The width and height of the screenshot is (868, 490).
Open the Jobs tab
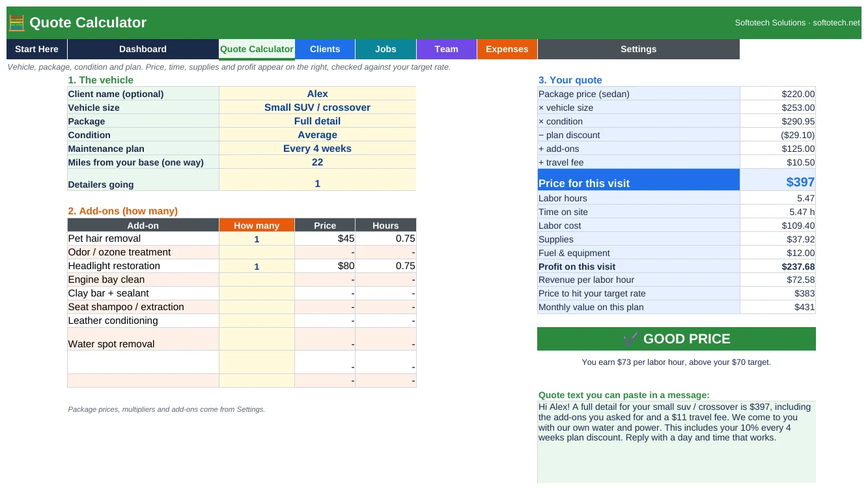pyautogui.click(x=385, y=49)
